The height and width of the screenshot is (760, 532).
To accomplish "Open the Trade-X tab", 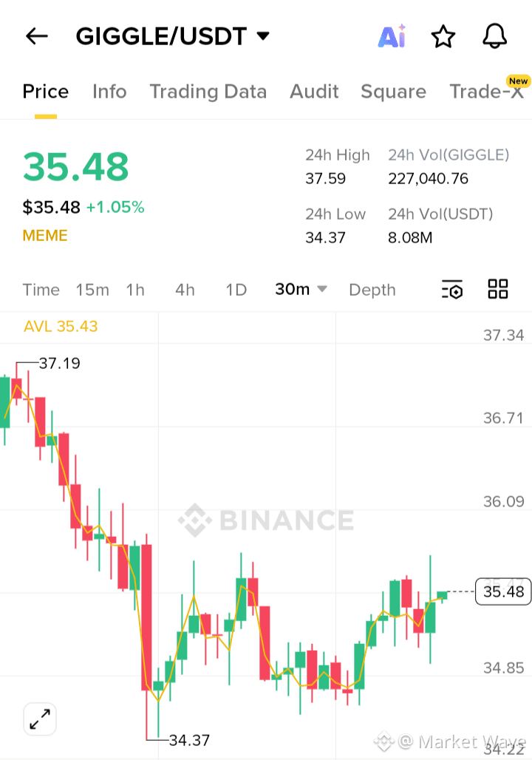I will point(486,92).
